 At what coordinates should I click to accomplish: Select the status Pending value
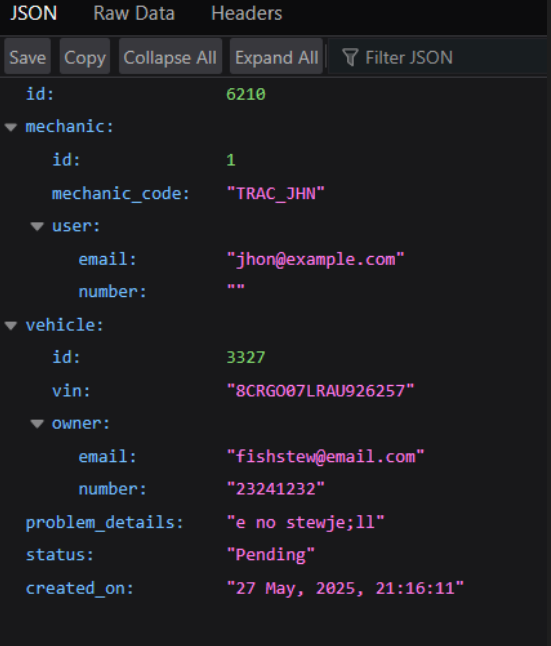pyautogui.click(x=271, y=555)
